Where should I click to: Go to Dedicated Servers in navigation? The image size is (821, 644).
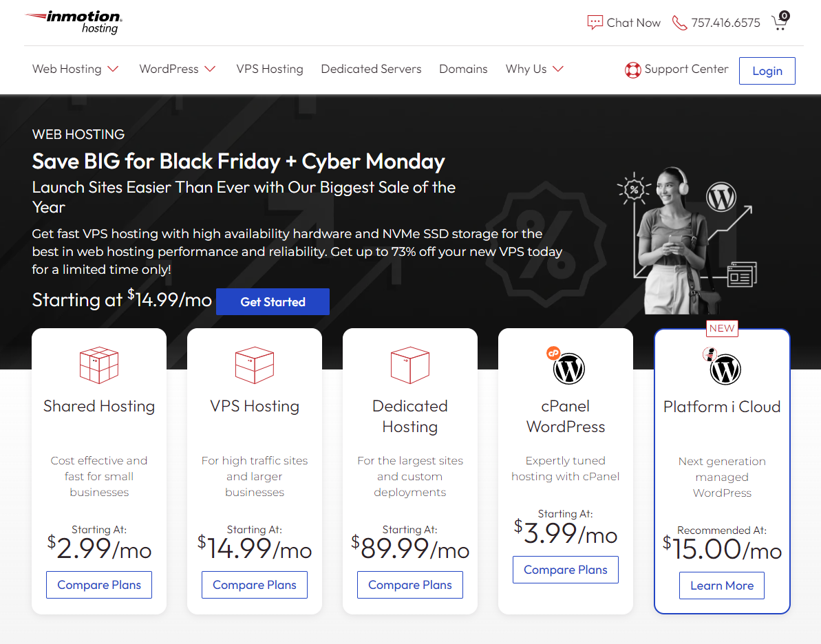coord(371,69)
